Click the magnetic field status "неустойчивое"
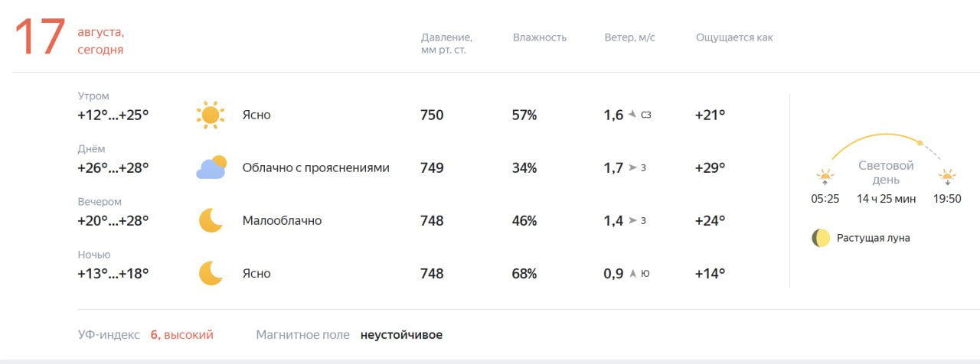Viewport: 980px width, 364px height. [401, 335]
